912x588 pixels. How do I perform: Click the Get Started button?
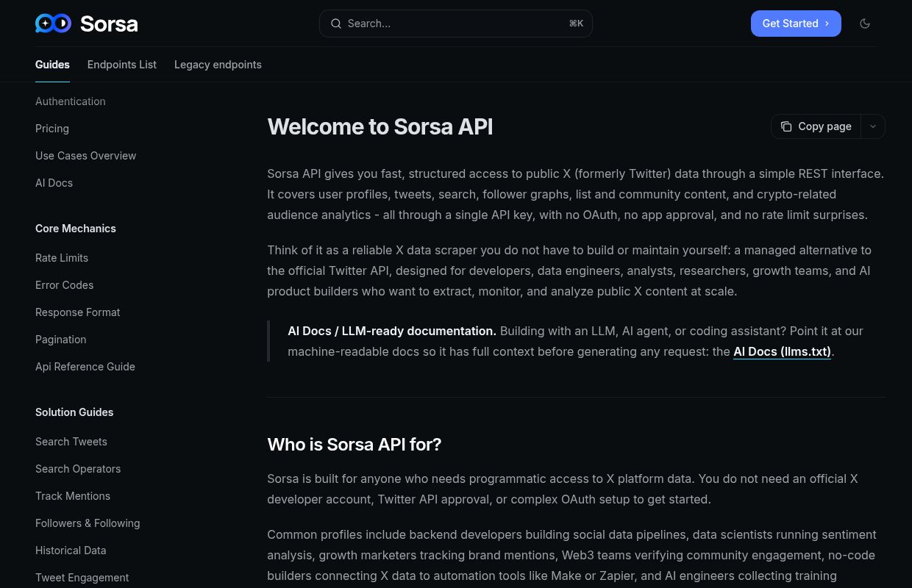pyautogui.click(x=796, y=24)
